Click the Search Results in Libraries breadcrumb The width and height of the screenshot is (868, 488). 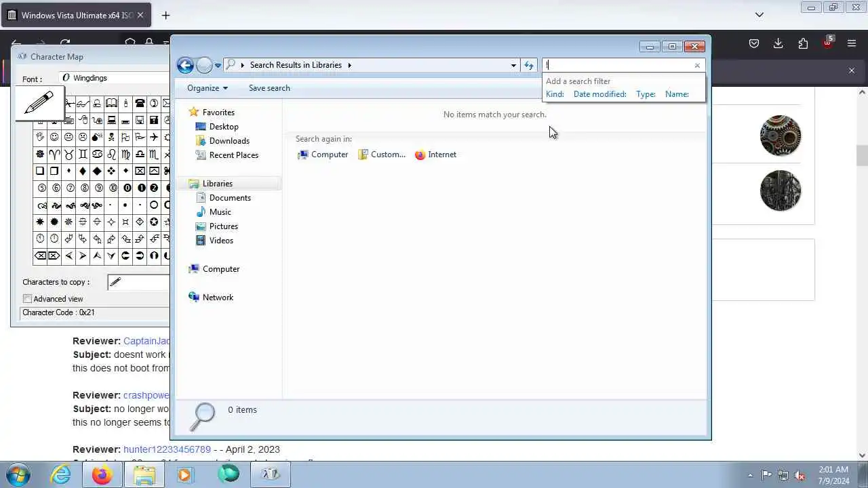click(x=296, y=65)
